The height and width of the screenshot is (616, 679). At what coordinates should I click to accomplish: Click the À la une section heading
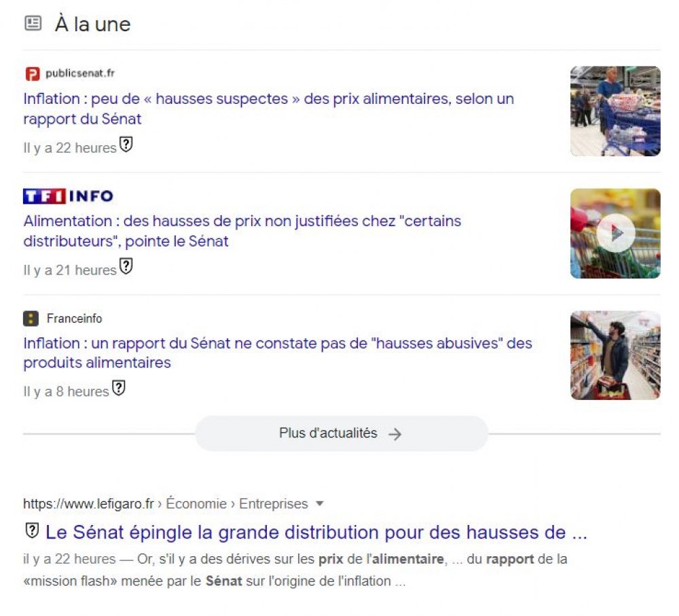(92, 24)
